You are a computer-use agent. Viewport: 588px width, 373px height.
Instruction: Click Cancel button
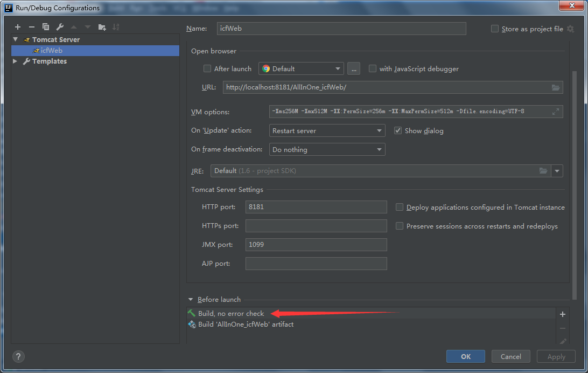click(511, 356)
